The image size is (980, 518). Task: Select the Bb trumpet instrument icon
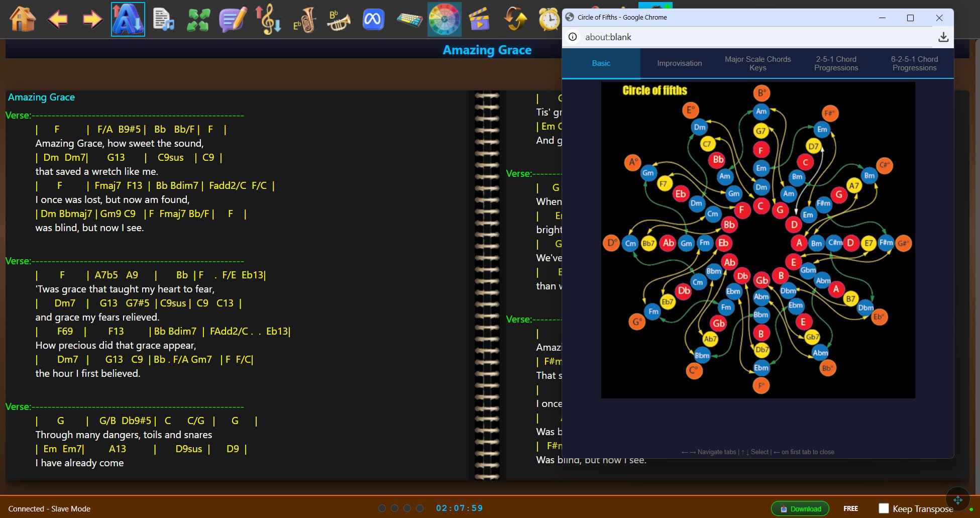(x=339, y=20)
